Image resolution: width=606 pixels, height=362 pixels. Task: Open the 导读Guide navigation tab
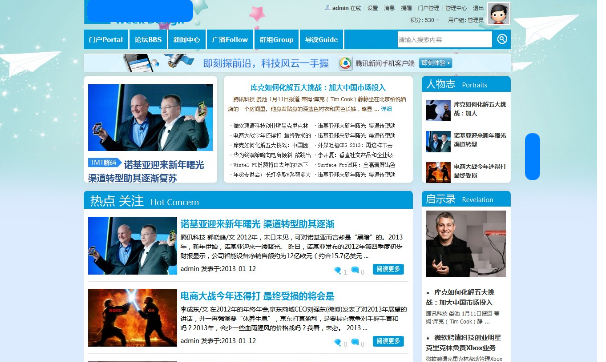(321, 39)
